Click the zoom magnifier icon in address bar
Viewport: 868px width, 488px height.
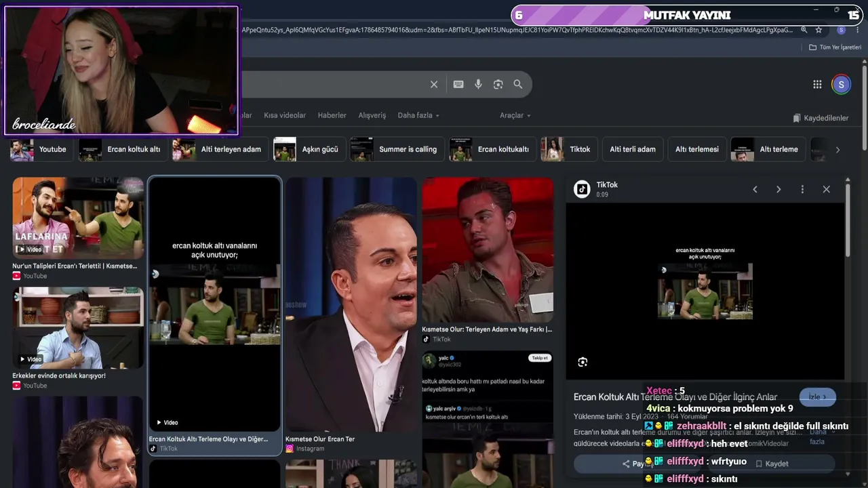[x=804, y=30]
